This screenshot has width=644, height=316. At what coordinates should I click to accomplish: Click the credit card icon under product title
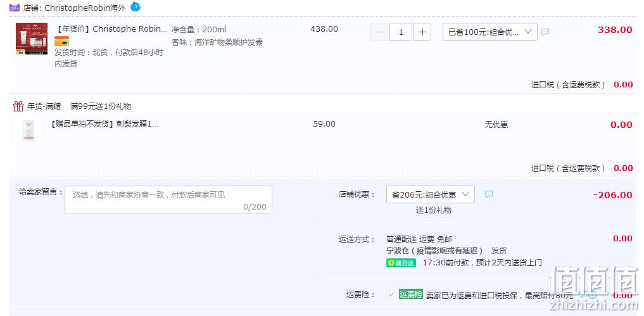[61, 41]
